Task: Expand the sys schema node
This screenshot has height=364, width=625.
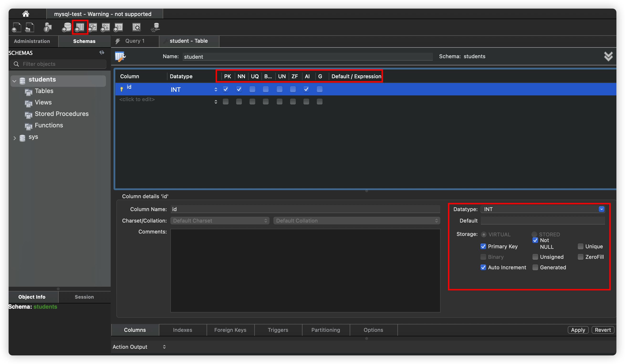Action: click(15, 138)
